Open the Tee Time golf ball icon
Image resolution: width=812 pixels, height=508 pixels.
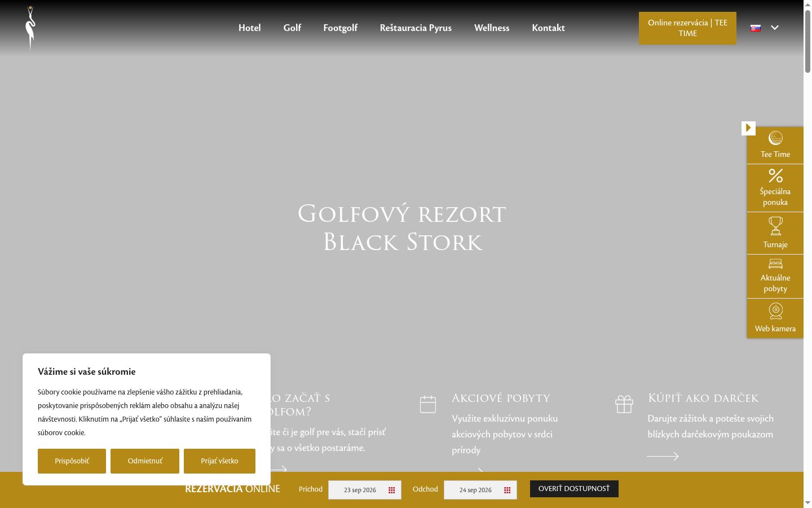point(775,138)
